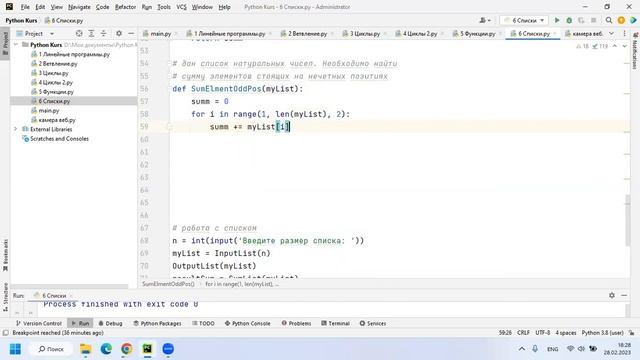Open Search Everywhere magnifier icon
The image size is (640, 360).
pos(609,20)
